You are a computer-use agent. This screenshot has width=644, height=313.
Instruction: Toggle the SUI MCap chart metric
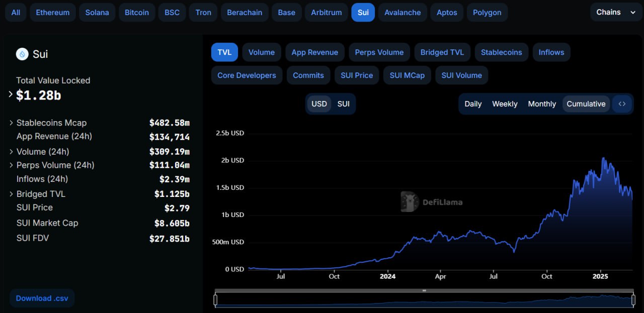click(x=407, y=75)
